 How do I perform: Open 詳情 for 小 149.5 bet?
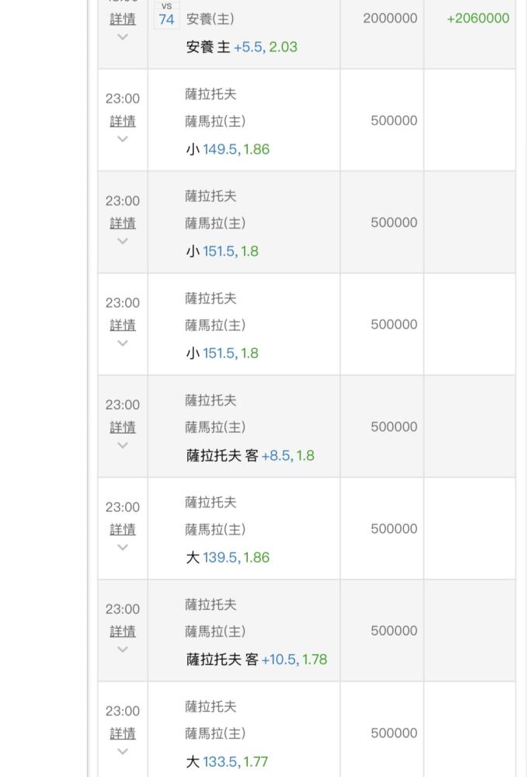point(123,121)
